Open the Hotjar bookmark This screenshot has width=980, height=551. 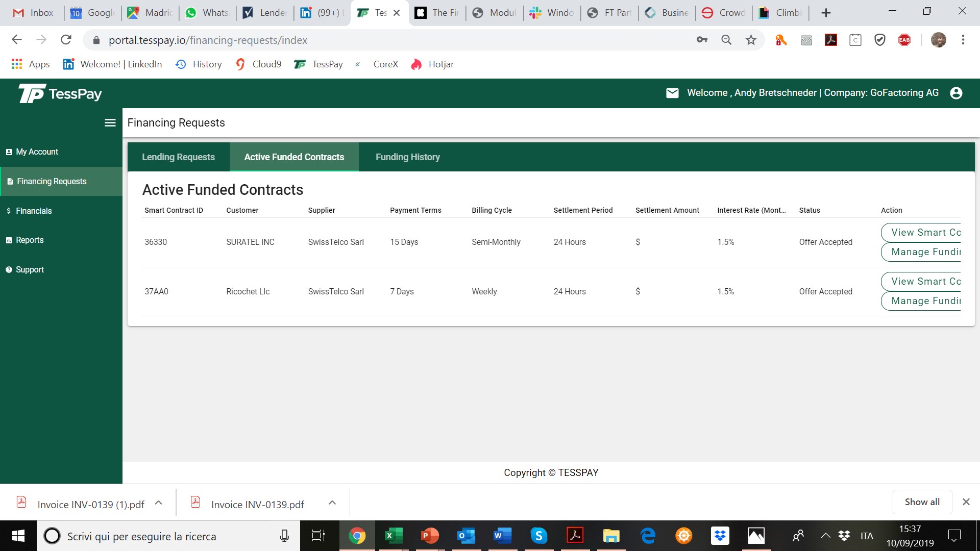click(x=432, y=64)
